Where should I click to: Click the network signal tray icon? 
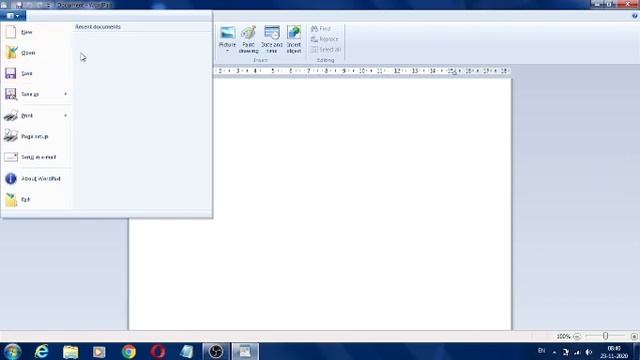(577, 352)
